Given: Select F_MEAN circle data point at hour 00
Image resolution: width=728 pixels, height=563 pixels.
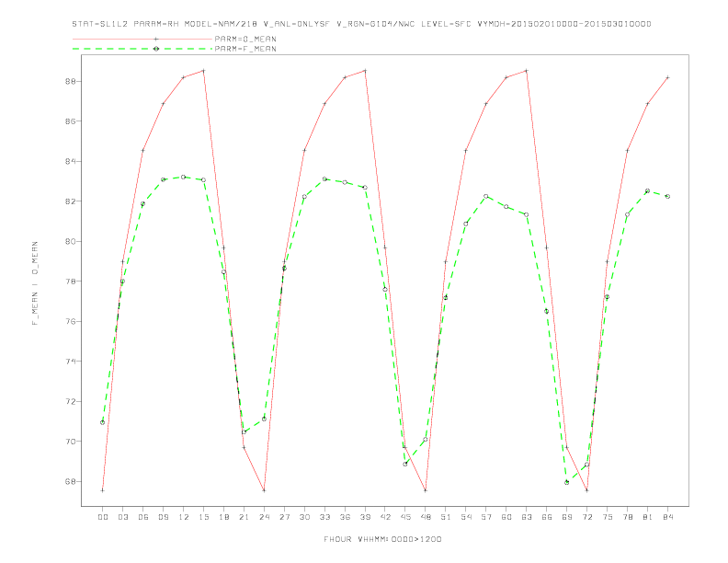Looking at the screenshot, I should pos(103,422).
